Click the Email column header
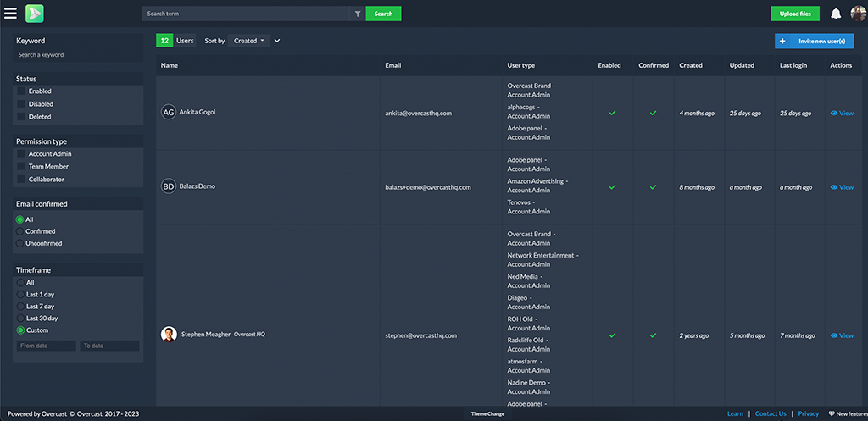868x421 pixels. pos(393,65)
